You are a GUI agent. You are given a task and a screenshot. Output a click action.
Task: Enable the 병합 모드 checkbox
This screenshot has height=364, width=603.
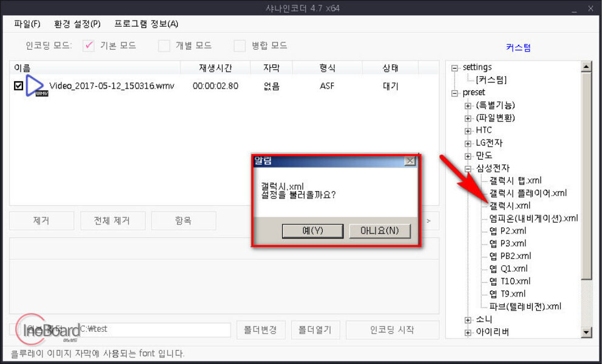[x=240, y=45]
